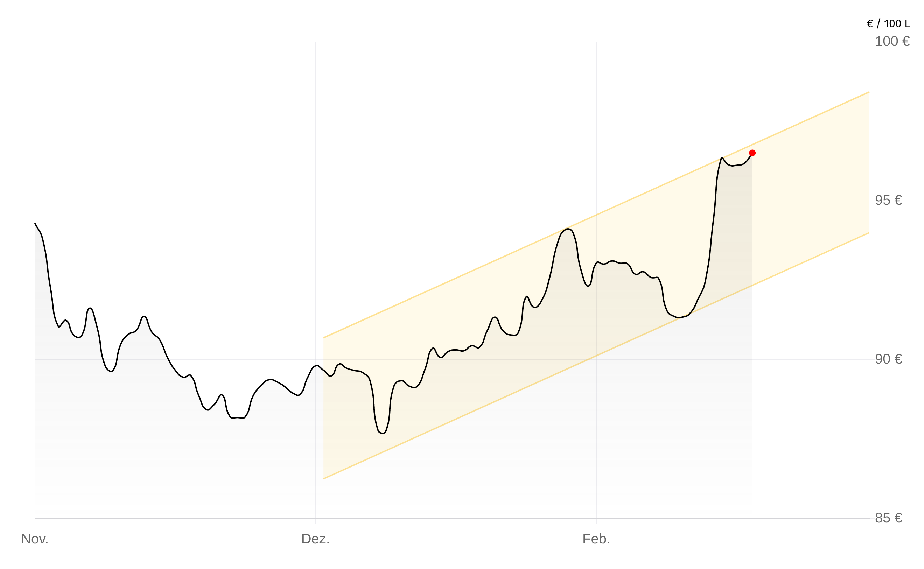
Task: Click the lower yellow trend channel line
Action: click(x=451, y=421)
